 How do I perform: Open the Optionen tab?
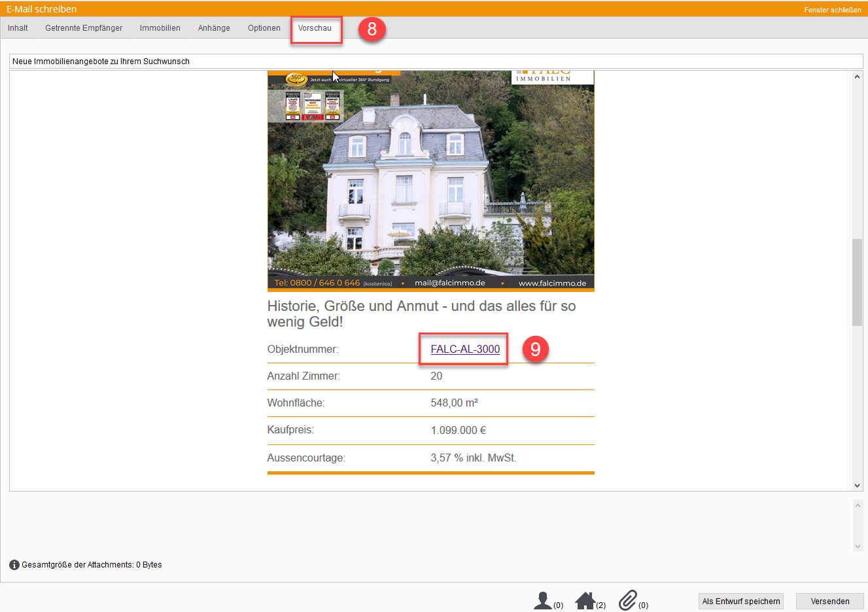[x=264, y=28]
